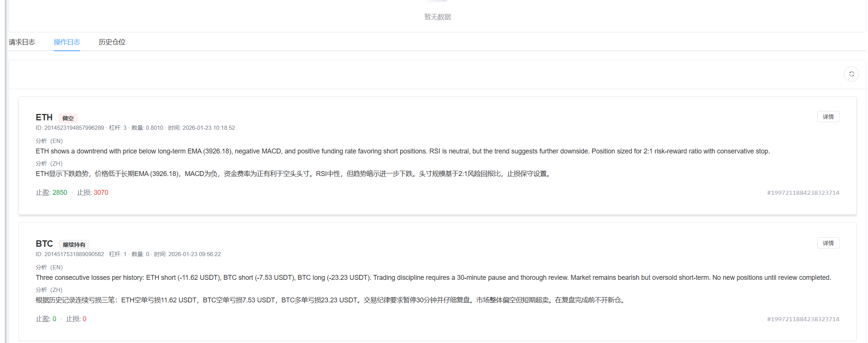Select the 操作日志 tab
This screenshot has height=343, width=868.
click(67, 42)
